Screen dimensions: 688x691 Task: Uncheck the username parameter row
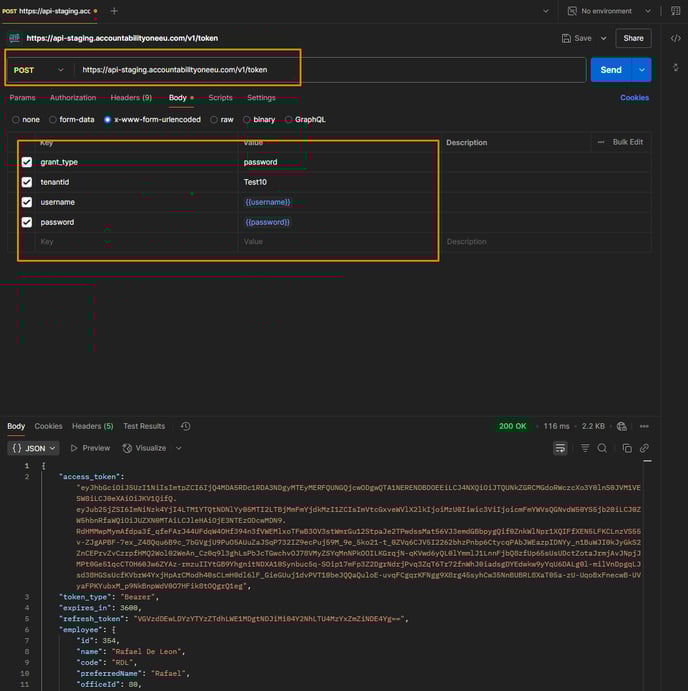pyautogui.click(x=27, y=202)
